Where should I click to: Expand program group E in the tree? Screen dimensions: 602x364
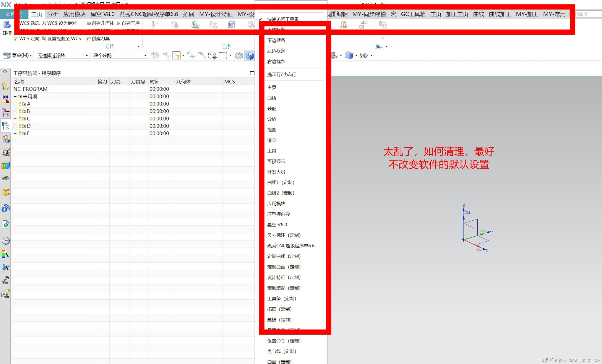[x=15, y=133]
